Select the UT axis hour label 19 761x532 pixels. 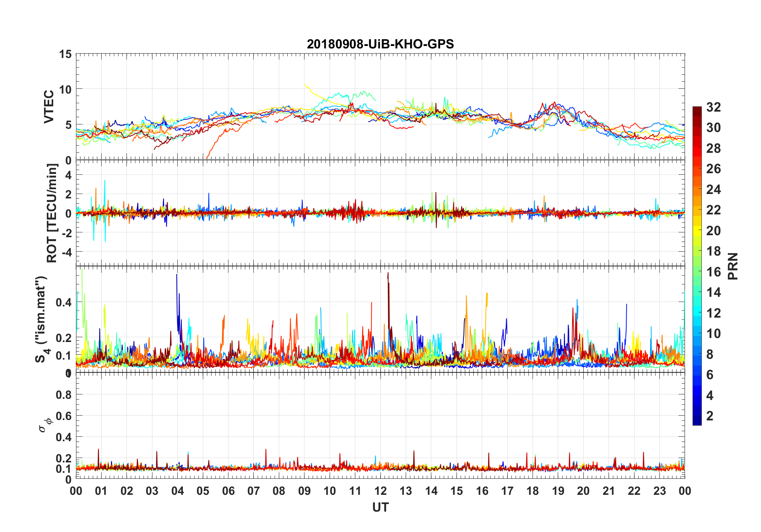[x=558, y=491]
